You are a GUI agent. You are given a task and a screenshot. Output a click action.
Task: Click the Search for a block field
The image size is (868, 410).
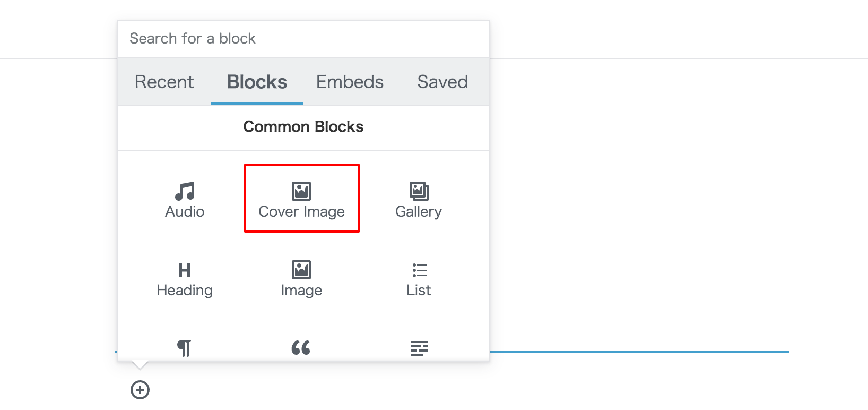tap(303, 38)
